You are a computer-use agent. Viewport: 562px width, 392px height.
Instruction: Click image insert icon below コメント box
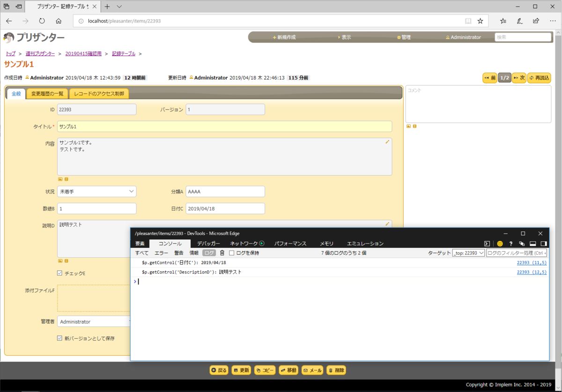[x=408, y=126]
